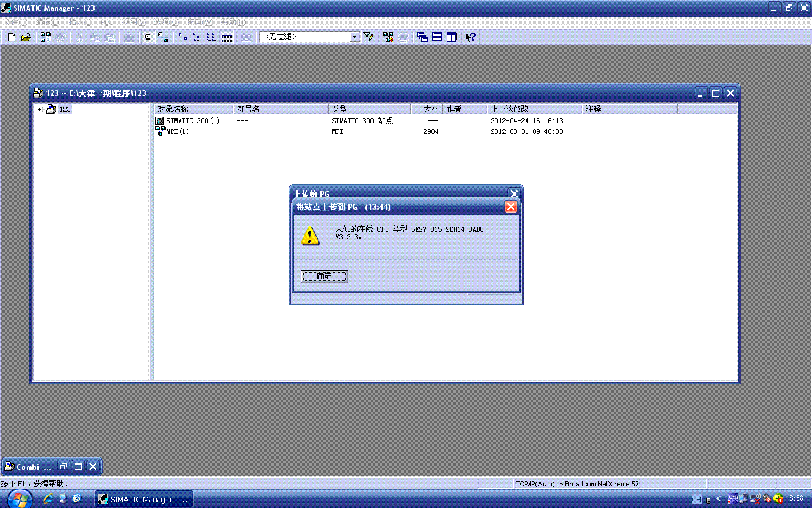Screen dimensions: 812x508
Task: Launch Internet Explorer from the quick launch
Action: (x=48, y=499)
